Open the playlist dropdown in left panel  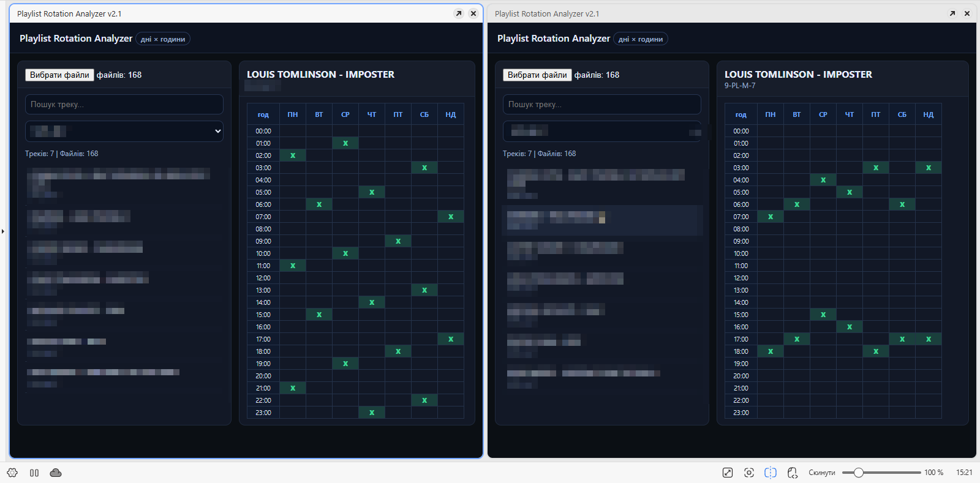point(124,131)
